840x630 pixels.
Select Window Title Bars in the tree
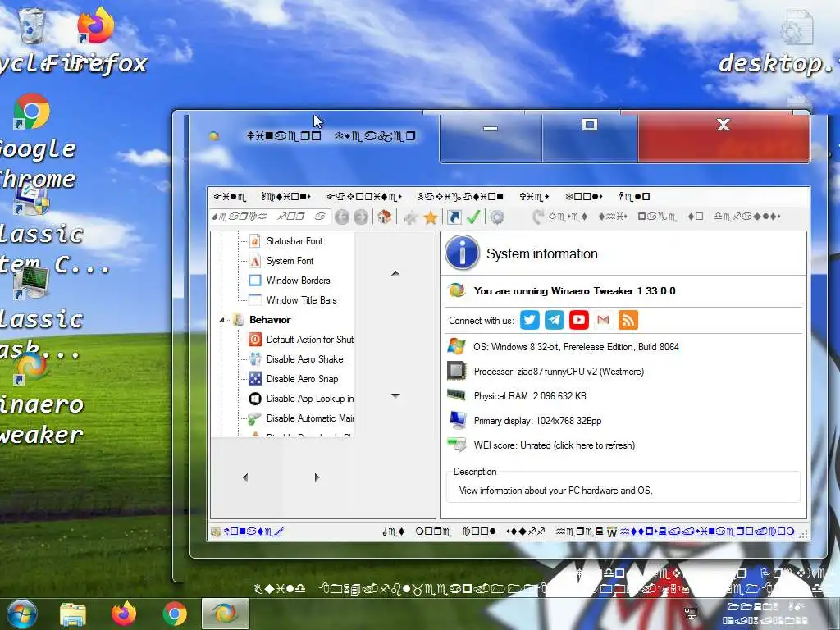point(302,300)
